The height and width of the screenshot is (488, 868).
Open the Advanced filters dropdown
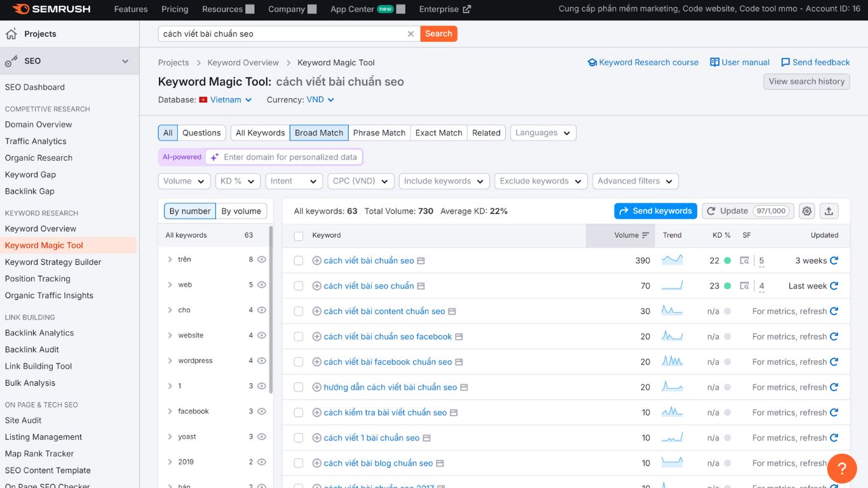click(x=635, y=181)
